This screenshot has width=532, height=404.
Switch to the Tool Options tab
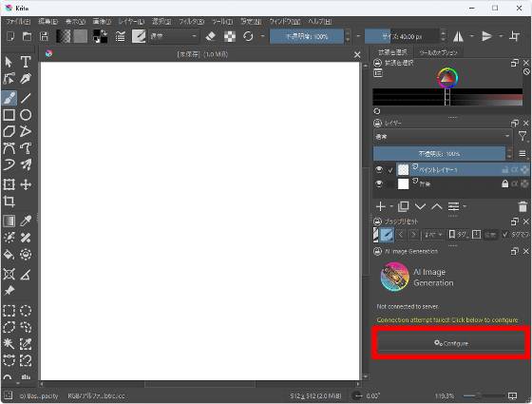(x=438, y=52)
